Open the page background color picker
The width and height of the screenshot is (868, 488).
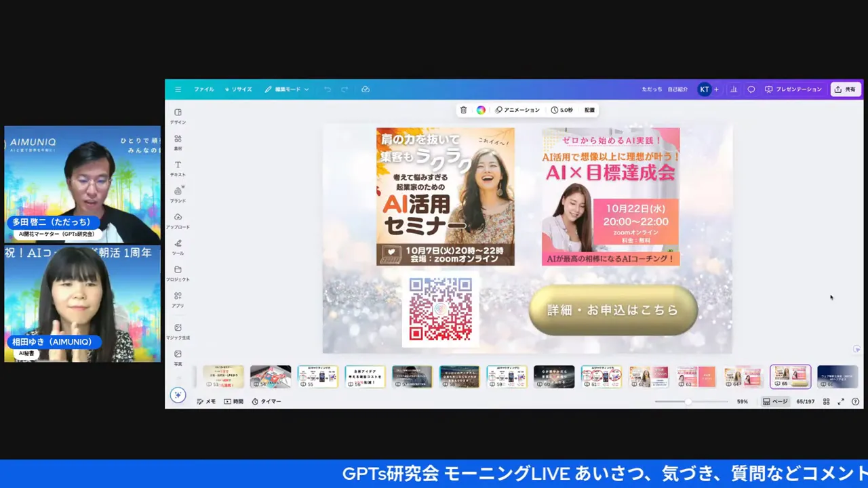[481, 110]
